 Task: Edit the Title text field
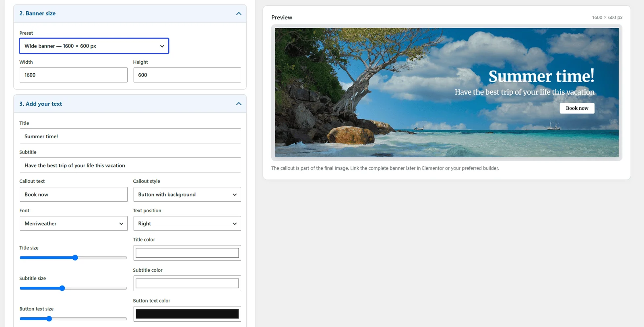coord(130,136)
